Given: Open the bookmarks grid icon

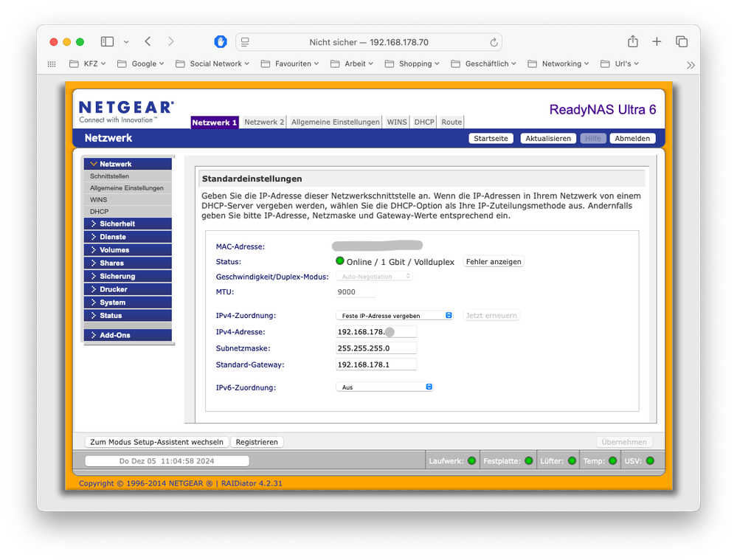Looking at the screenshot, I should (52, 64).
